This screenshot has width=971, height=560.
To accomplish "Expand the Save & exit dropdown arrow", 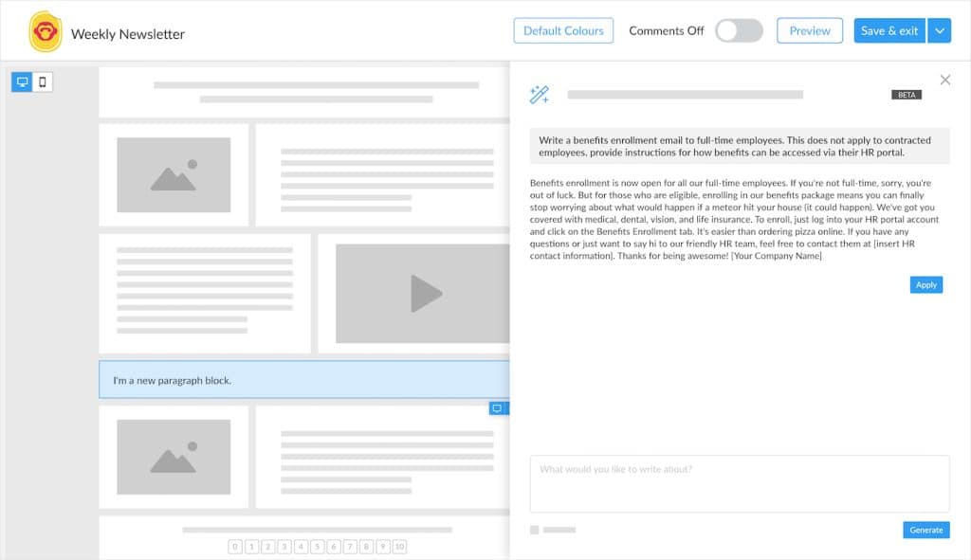I will 939,30.
